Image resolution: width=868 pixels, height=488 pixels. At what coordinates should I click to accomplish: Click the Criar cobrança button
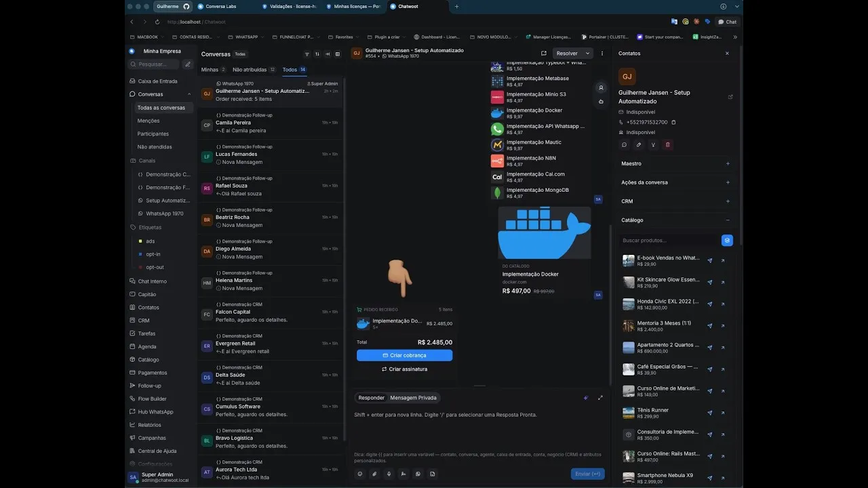tap(405, 355)
